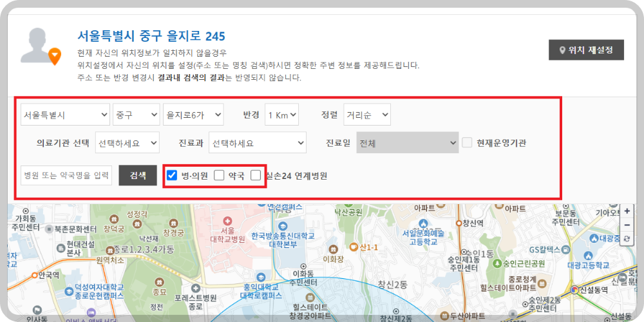
Task: Click the map zoom out minus button
Action: pyautogui.click(x=627, y=225)
